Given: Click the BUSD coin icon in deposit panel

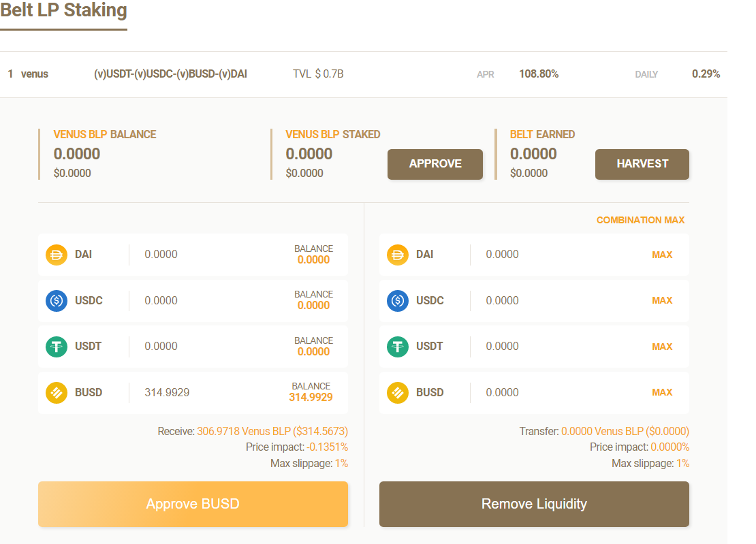Looking at the screenshot, I should [x=57, y=392].
